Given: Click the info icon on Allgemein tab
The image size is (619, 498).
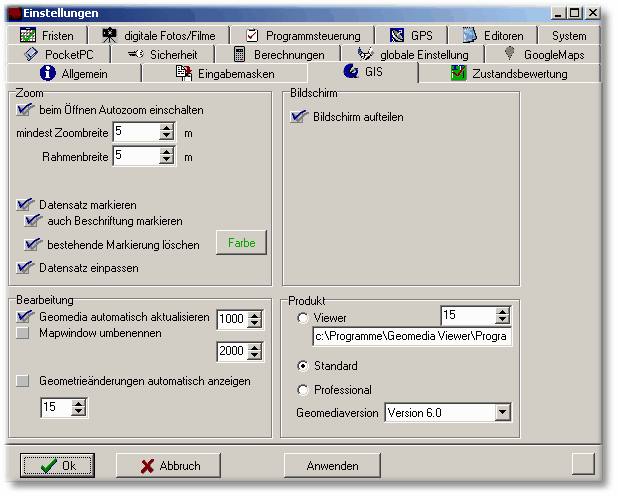Looking at the screenshot, I should pyautogui.click(x=46, y=73).
